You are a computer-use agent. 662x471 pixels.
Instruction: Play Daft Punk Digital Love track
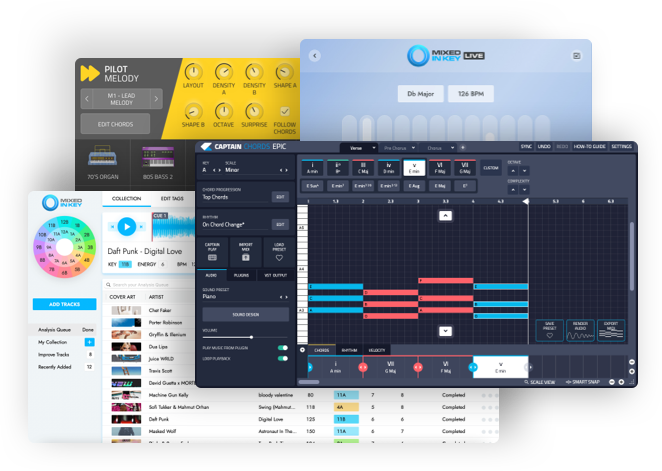pyautogui.click(x=127, y=227)
